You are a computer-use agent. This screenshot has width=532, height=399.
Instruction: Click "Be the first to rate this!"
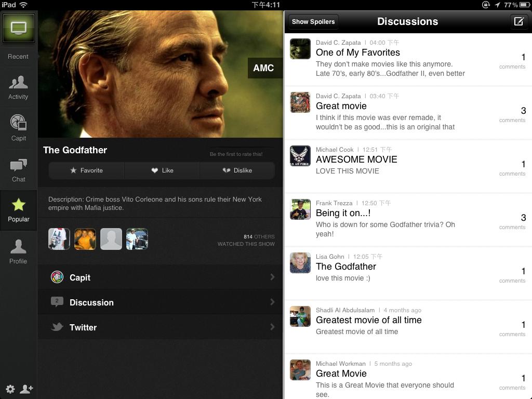236,154
